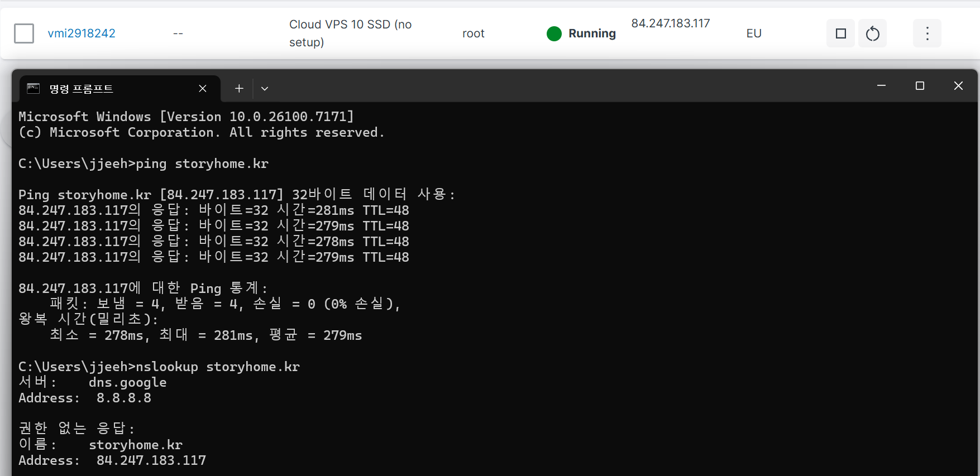Open a new terminal tab with the plus button
The width and height of the screenshot is (980, 476).
coord(239,89)
